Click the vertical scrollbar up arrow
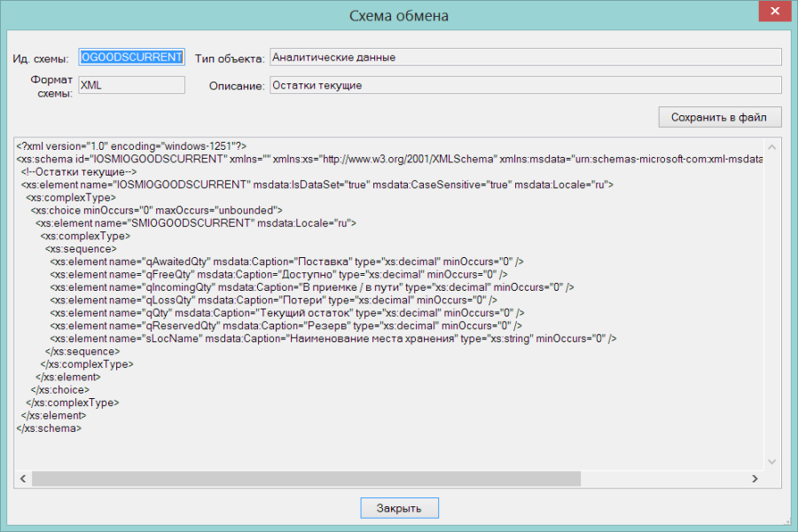798x532 pixels. pyautogui.click(x=772, y=148)
